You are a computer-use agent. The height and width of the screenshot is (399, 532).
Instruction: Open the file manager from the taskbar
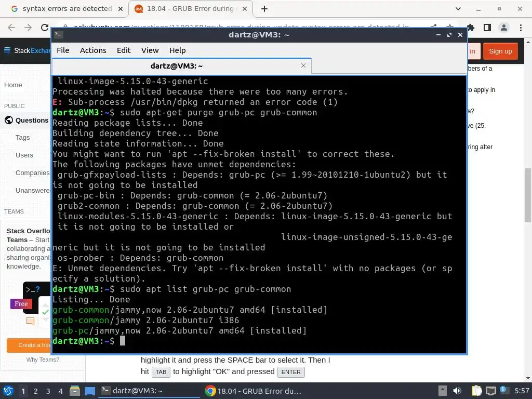point(75,391)
